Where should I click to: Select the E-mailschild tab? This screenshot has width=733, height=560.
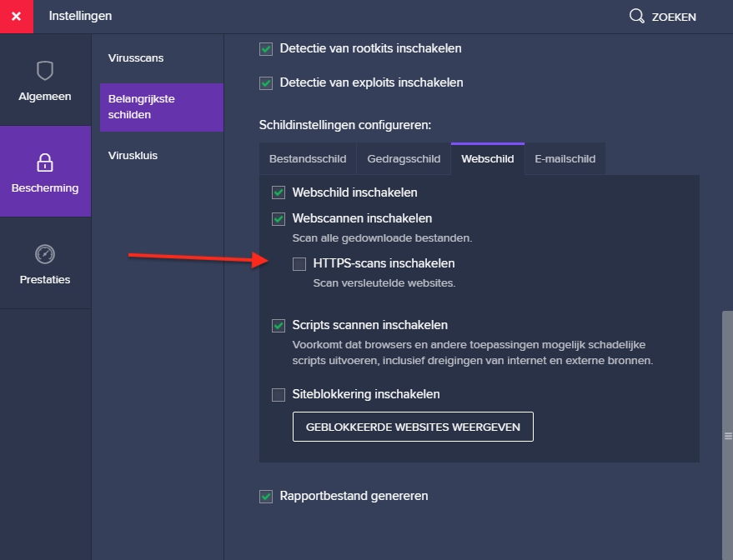pos(565,159)
